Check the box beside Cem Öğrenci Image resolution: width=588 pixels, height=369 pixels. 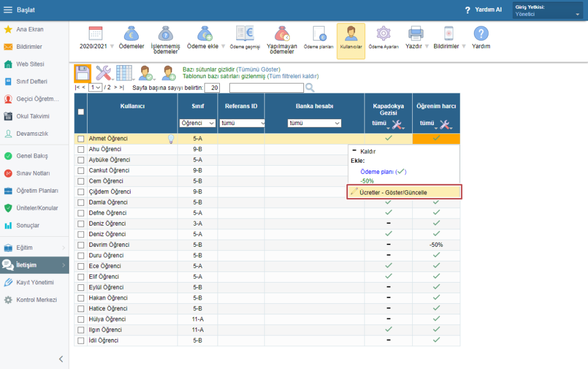point(81,182)
